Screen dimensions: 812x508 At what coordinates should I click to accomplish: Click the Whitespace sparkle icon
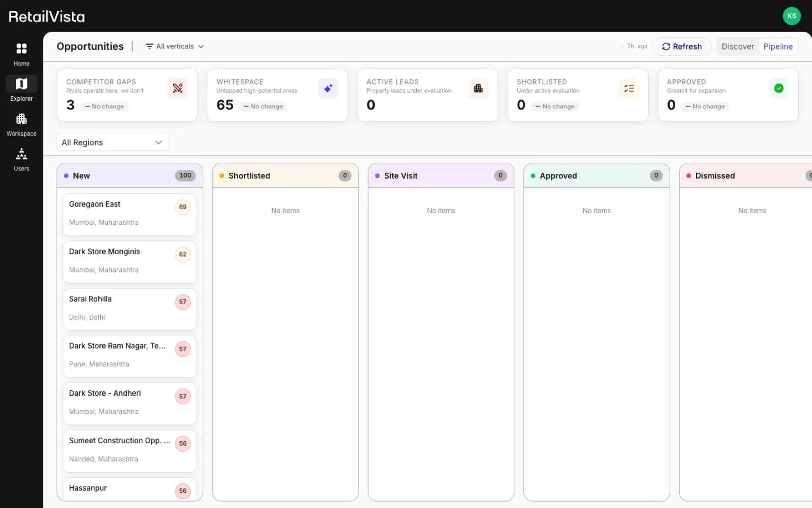tap(328, 88)
